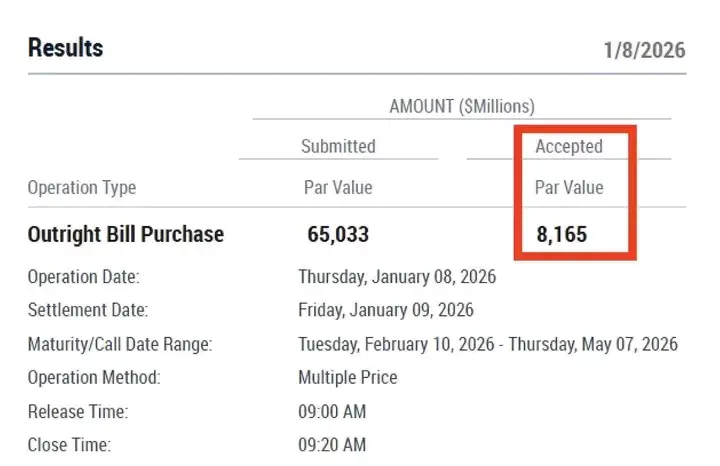Screen dimensions: 720x466
Task: Select the Submitted column header
Action: pyautogui.click(x=338, y=146)
